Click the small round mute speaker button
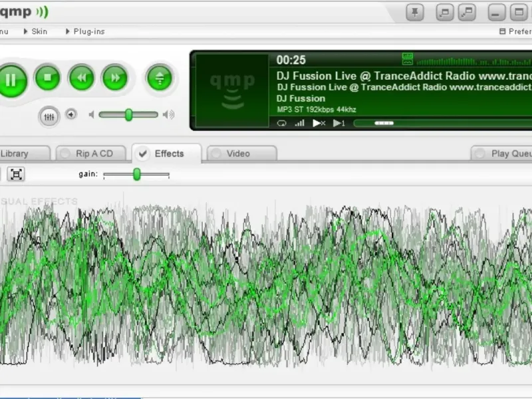 71,114
